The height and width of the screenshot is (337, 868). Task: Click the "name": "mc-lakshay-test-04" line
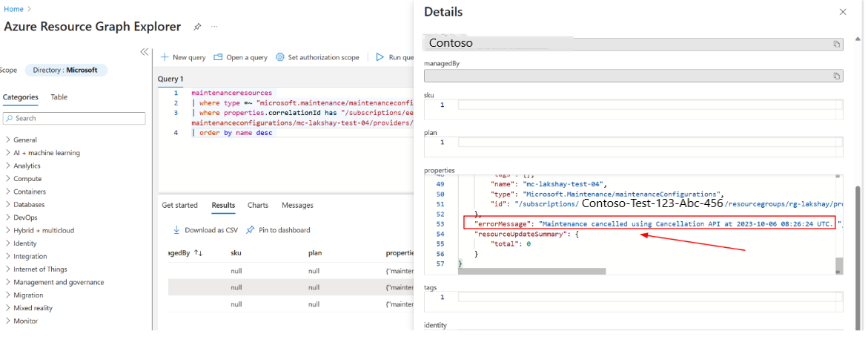(x=549, y=184)
